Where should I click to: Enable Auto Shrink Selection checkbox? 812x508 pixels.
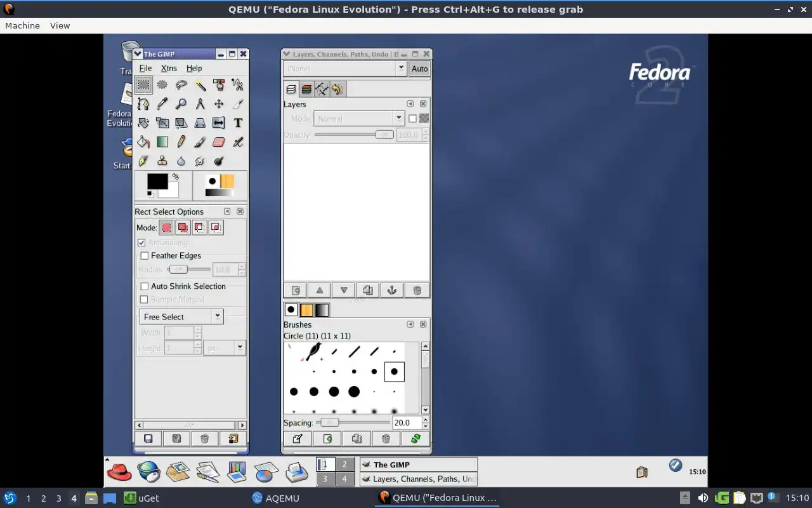click(145, 286)
